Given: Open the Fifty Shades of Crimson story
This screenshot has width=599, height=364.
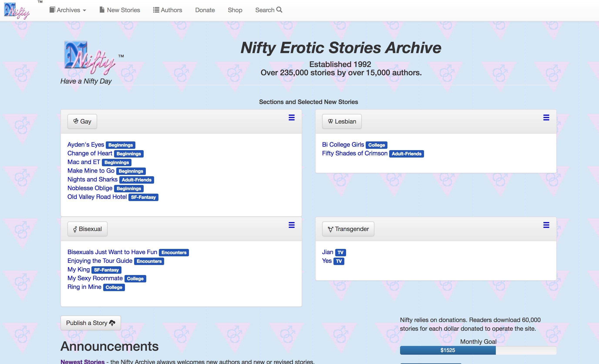Looking at the screenshot, I should [x=355, y=153].
